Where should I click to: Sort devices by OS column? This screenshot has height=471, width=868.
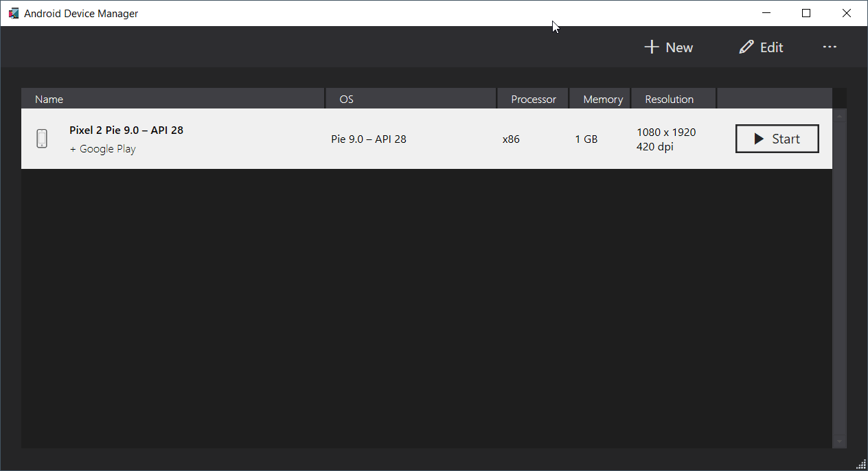[411, 99]
